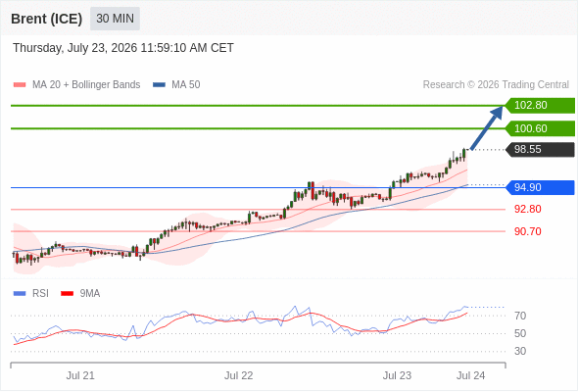Click the 98.55 current price tag
Screen dimensions: 578x392
540,150
